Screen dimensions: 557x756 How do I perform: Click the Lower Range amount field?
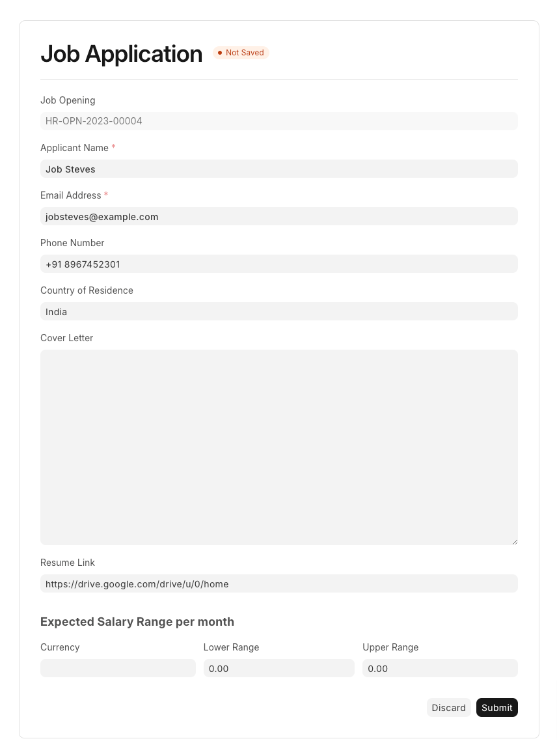(x=278, y=668)
